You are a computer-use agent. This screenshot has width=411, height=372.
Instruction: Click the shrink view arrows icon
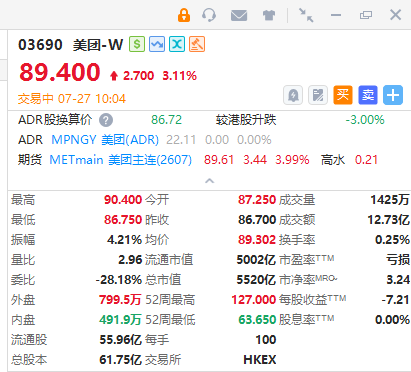[306, 15]
